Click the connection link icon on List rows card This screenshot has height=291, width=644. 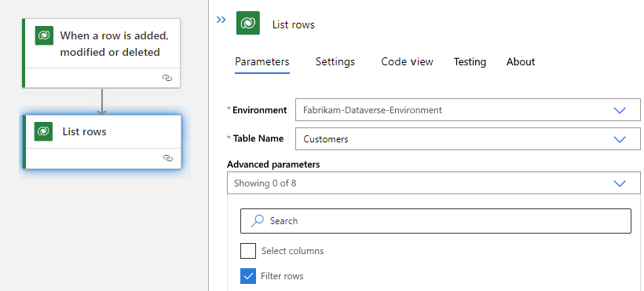[167, 158]
